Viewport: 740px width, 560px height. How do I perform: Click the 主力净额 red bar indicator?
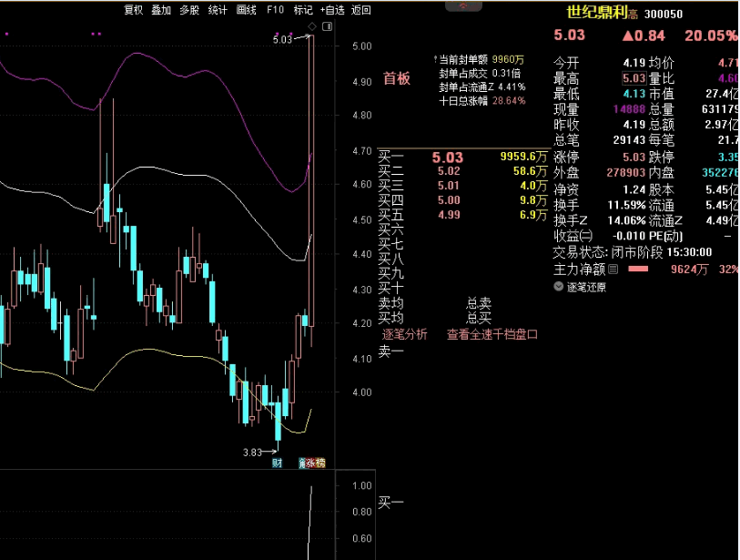638,269
